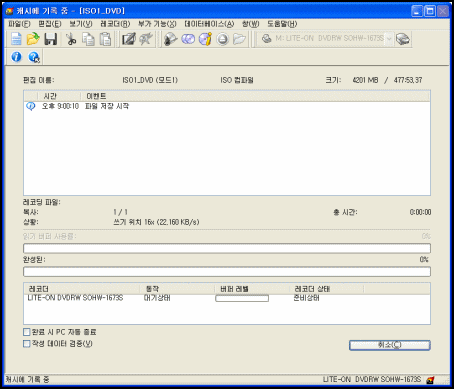Screen dimensions: 454x389
Task: Click the Save floppy disk icon
Action: point(51,39)
